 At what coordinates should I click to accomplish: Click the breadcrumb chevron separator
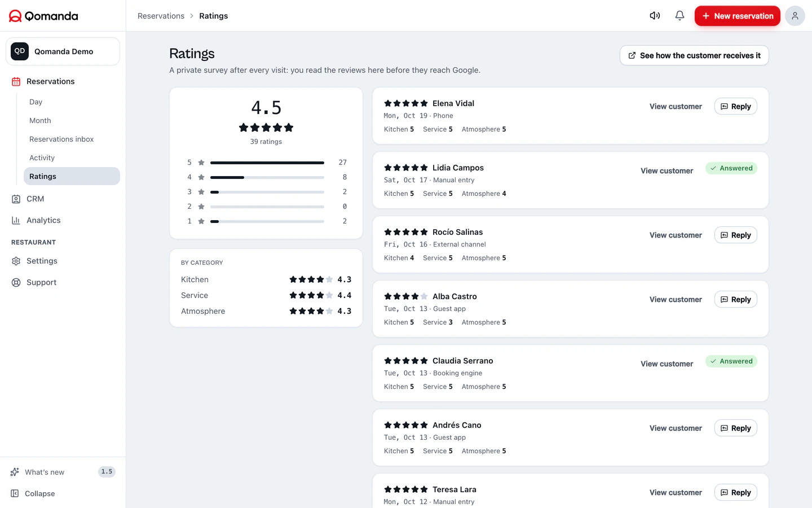pos(192,16)
